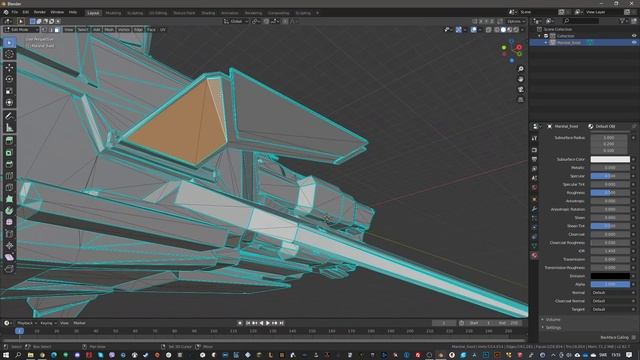
Task: Toggle the Backface Culling checkbox
Action: pyautogui.click(x=634, y=338)
